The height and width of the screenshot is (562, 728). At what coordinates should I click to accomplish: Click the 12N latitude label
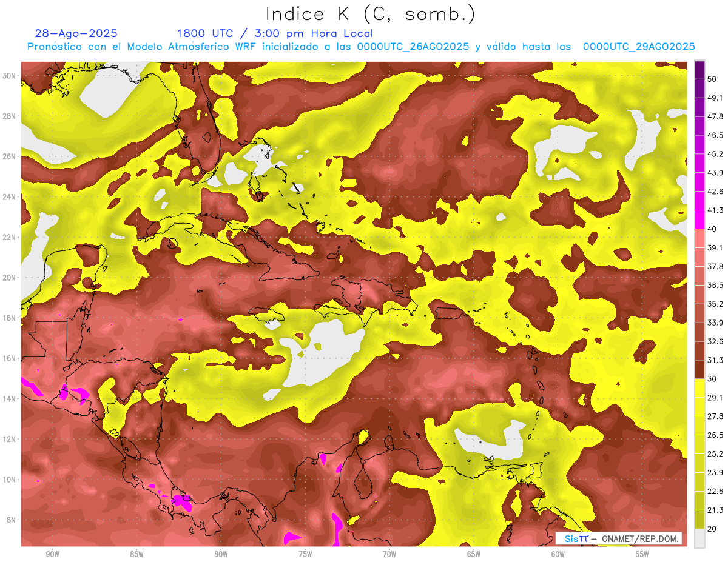[10, 439]
